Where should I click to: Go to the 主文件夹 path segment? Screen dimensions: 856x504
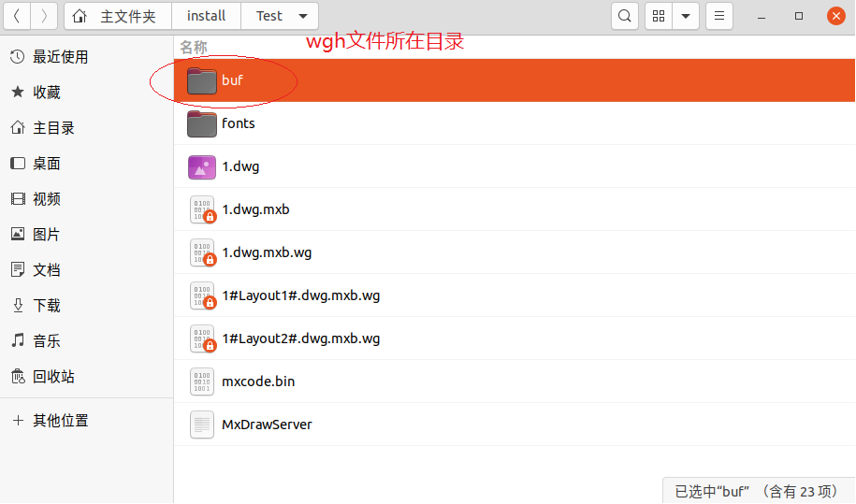(x=128, y=17)
